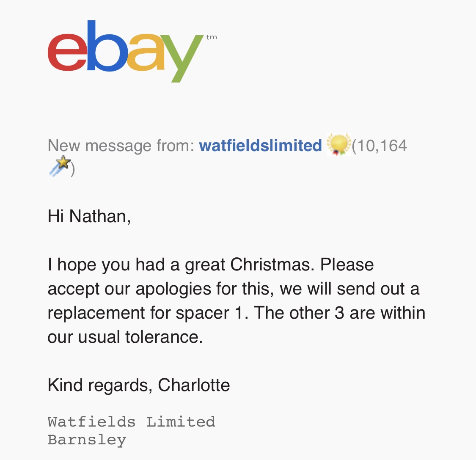Click the yellow letter a in the eBay logo

pos(146,52)
